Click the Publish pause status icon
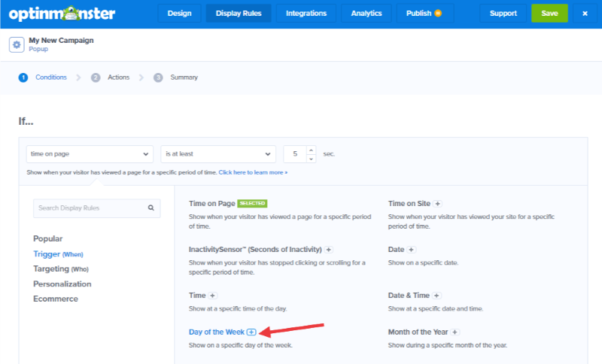Screen dimensions: 602x364 point(438,13)
